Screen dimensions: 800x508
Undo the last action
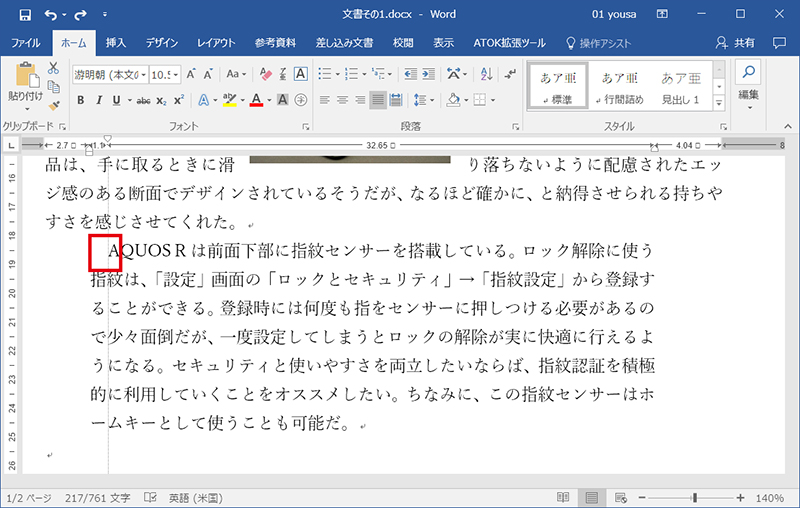(51, 15)
